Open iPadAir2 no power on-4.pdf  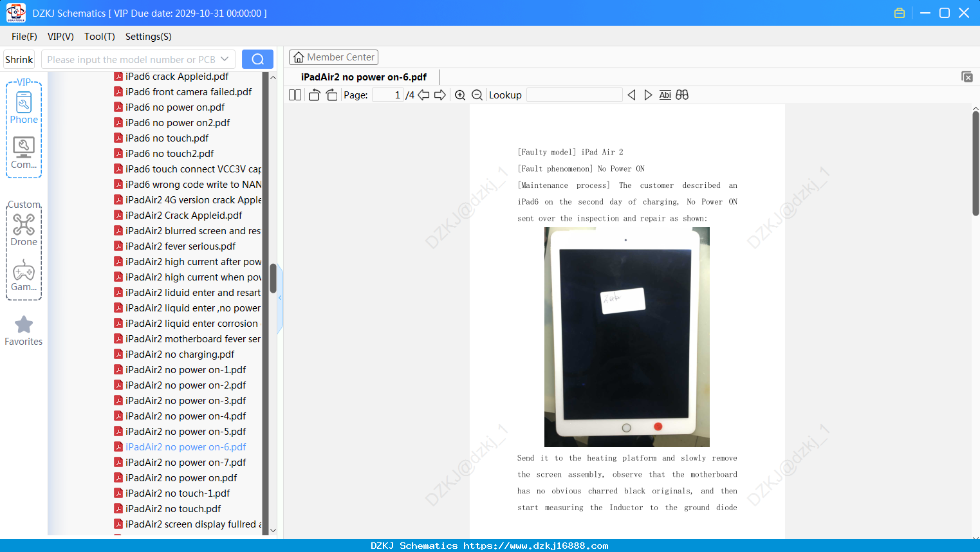click(x=186, y=416)
